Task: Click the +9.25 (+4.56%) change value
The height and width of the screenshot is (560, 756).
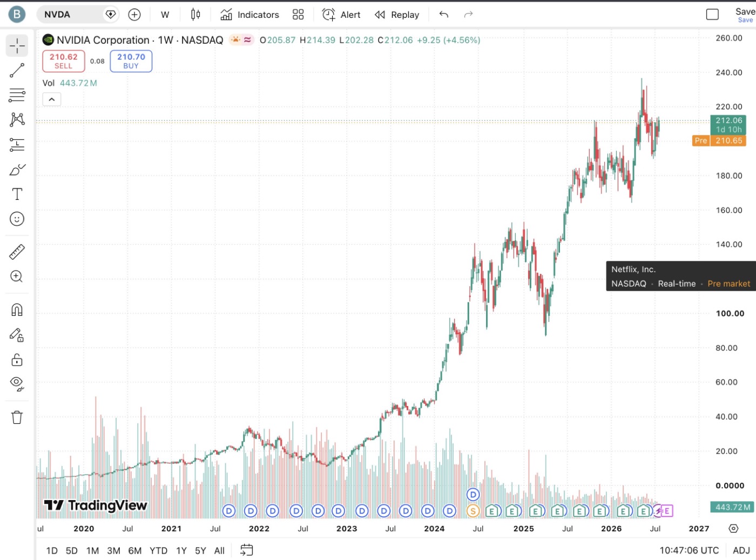Action: pos(448,40)
